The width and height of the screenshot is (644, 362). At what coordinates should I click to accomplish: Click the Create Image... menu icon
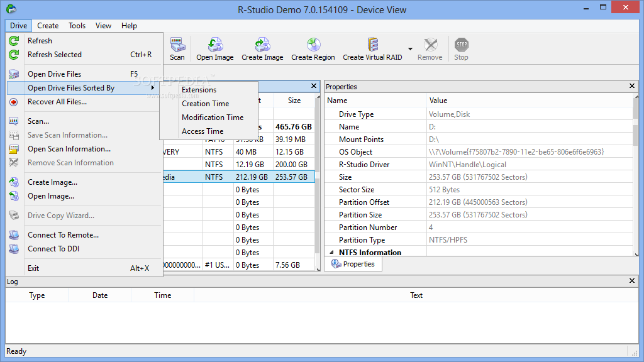pyautogui.click(x=14, y=182)
